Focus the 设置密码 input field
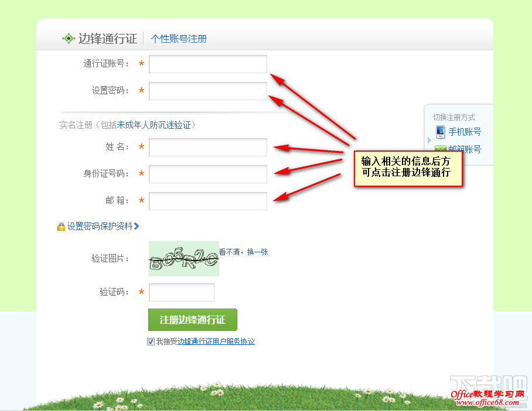This screenshot has height=411, width=532. coord(208,91)
